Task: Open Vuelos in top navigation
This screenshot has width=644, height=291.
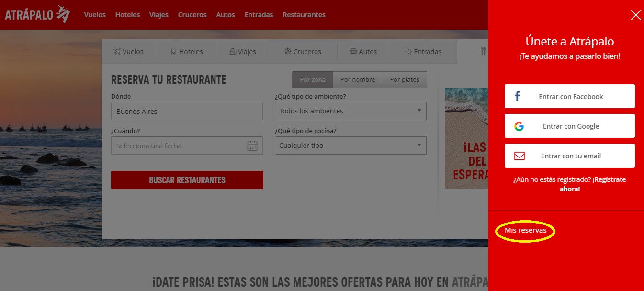Action: coord(95,15)
